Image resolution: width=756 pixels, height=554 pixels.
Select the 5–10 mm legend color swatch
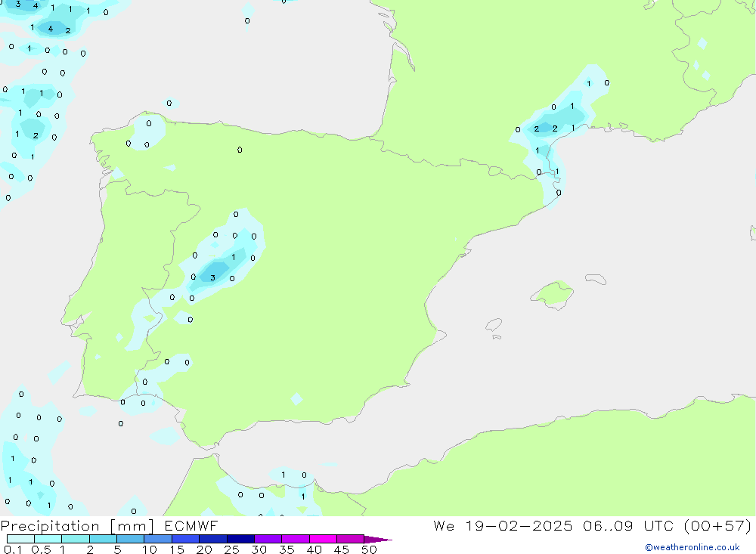click(130, 539)
